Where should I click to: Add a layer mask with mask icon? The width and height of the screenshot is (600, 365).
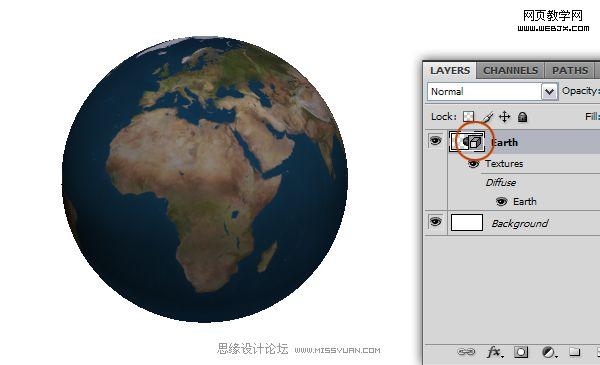pyautogui.click(x=521, y=352)
